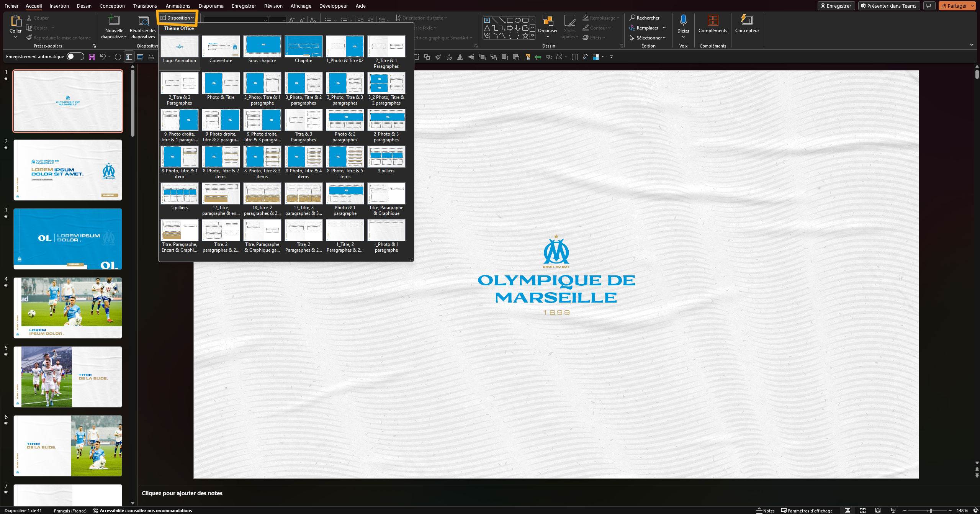Screen dimensions: 980x514
Task: Click the Enregistrer button at top right
Action: click(x=836, y=6)
